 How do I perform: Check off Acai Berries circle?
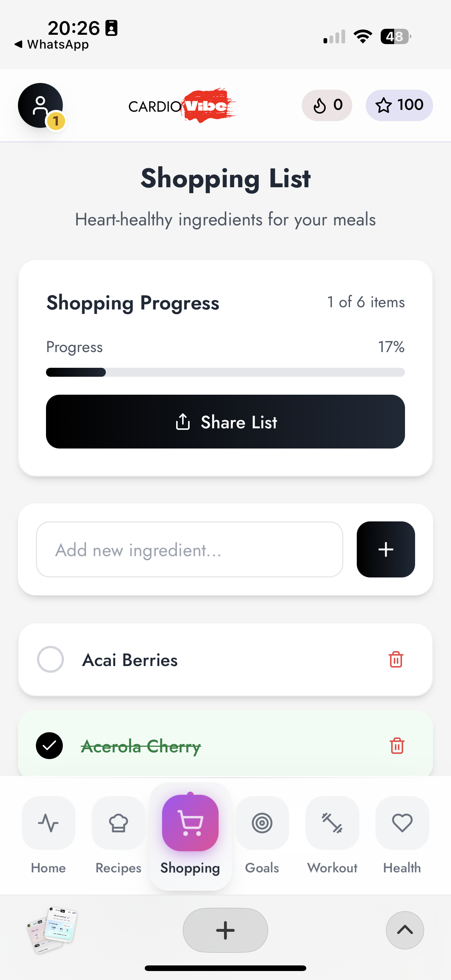tap(50, 659)
